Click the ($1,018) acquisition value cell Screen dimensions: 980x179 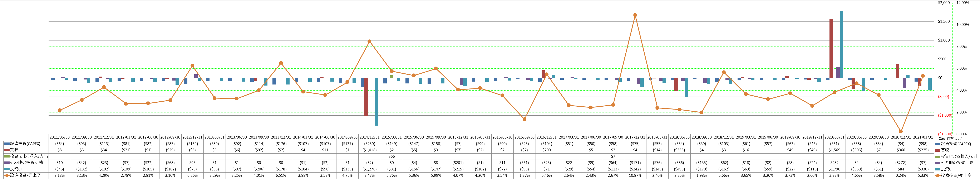point(369,150)
